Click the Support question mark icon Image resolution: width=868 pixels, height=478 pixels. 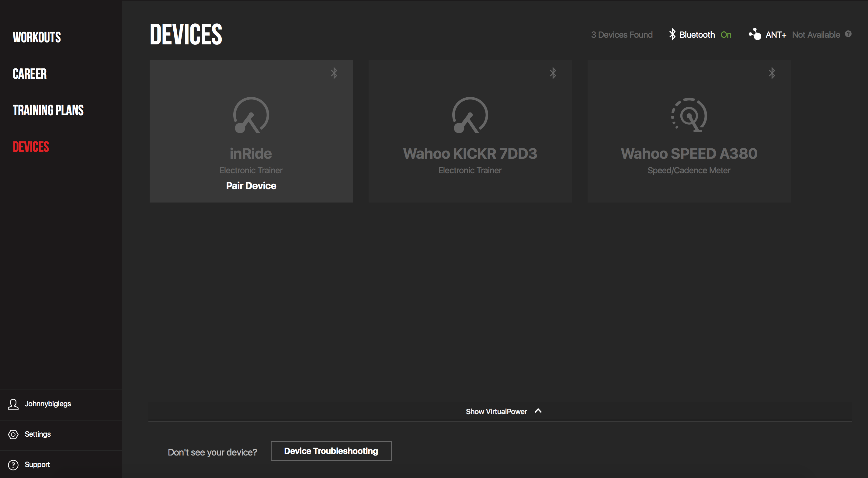click(x=13, y=465)
